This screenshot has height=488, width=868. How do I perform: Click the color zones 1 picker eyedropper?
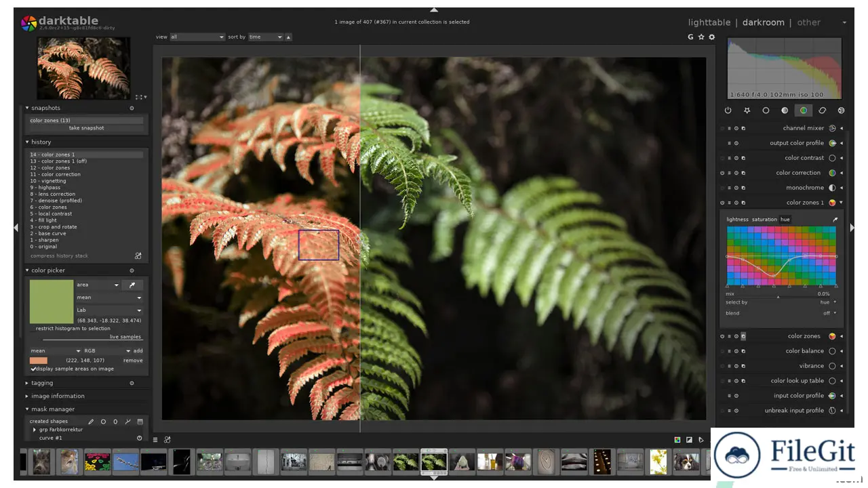(x=835, y=220)
